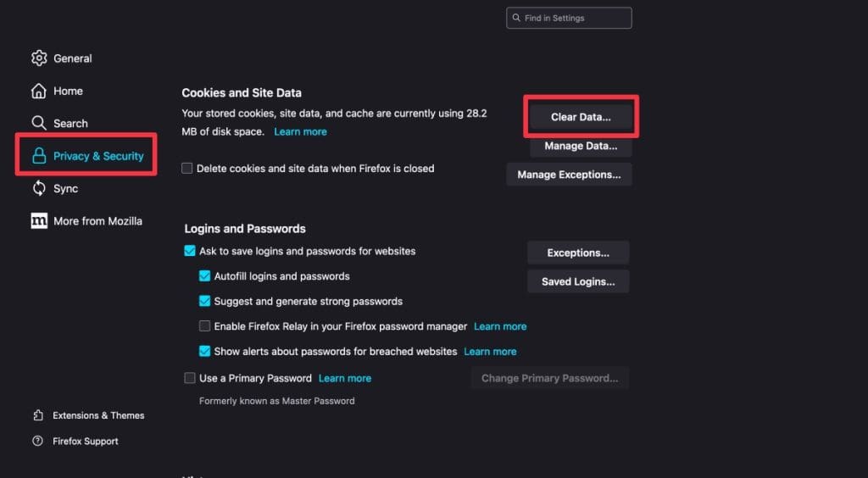Viewport: 868px width, 478px height.
Task: Enable delete cookies when Firefox is closed
Action: pos(187,169)
